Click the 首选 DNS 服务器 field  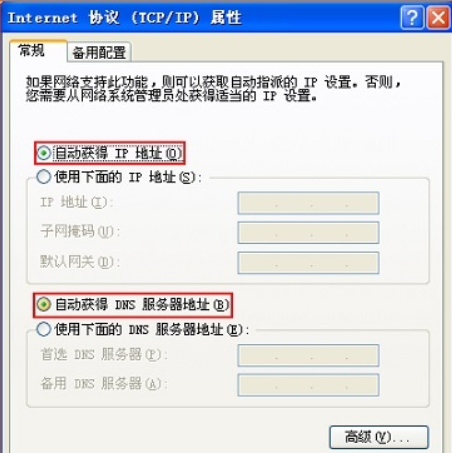point(308,355)
